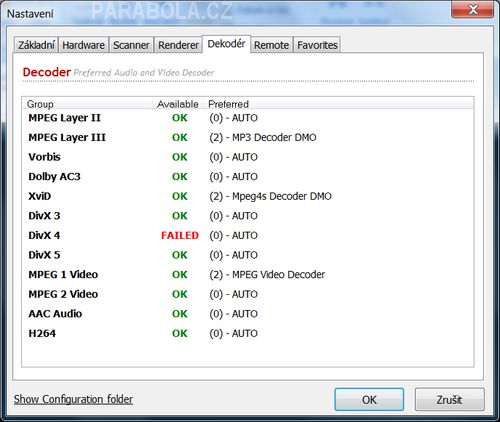Click the AUTO preference for DivX 5
The image size is (500, 422).
(233, 255)
